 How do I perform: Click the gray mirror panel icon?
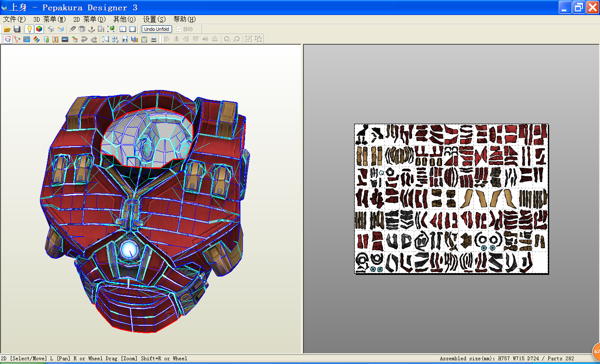click(x=101, y=29)
